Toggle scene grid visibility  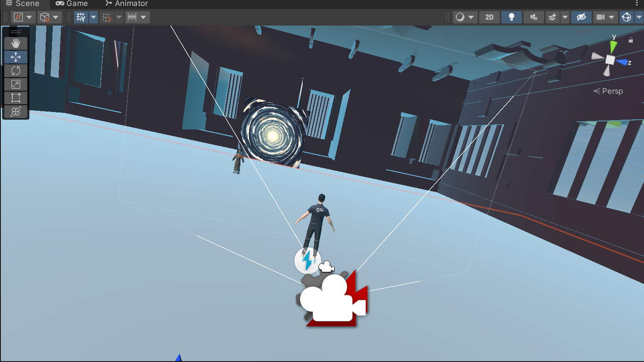pos(81,17)
